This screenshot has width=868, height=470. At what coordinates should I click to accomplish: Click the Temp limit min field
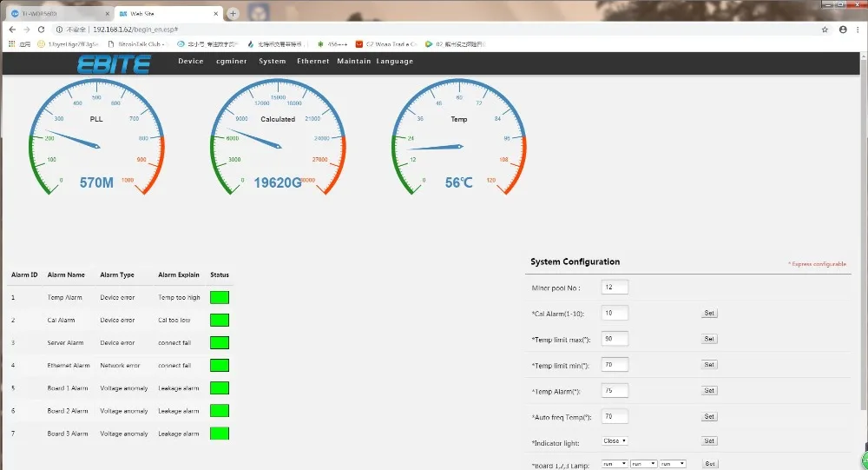coord(615,365)
